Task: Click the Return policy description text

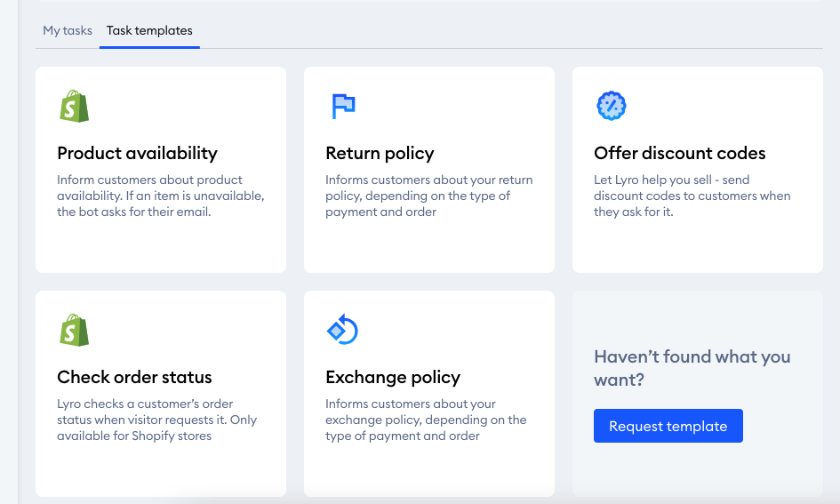Action: coord(429,196)
